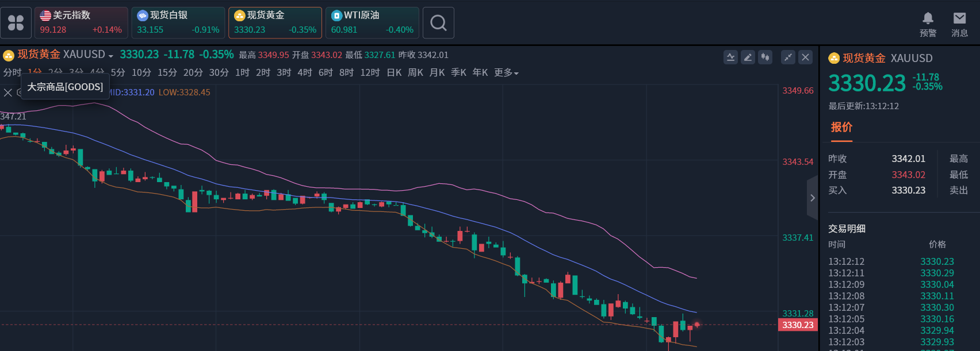Screen dimensions: 980x351
Task: Switch chart to 4时 timeframe
Action: pos(305,73)
